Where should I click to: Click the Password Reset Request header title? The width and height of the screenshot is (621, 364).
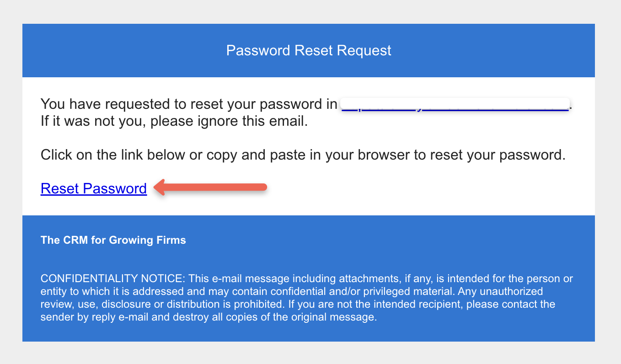[x=309, y=50]
